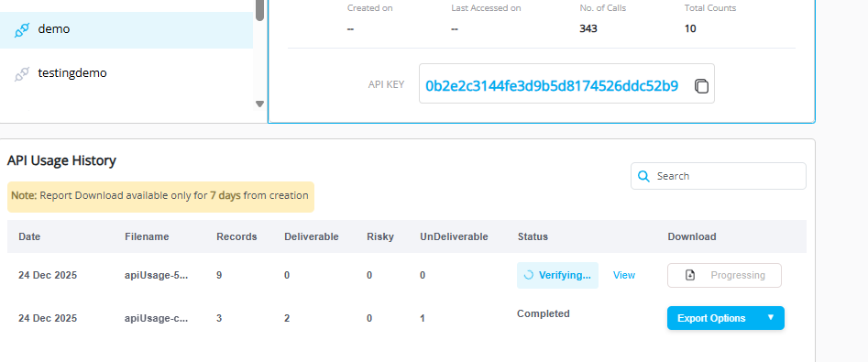Click the scroll down arrow in API list

[x=259, y=104]
